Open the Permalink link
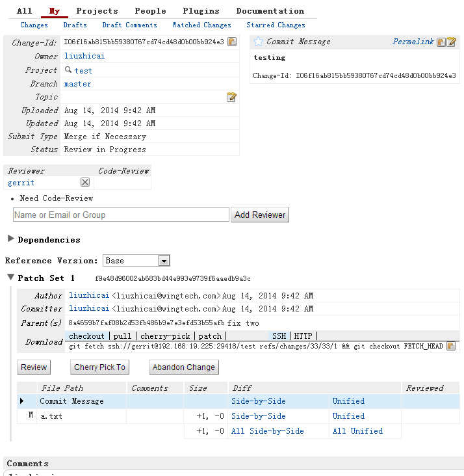This screenshot has height=476, width=464. [x=413, y=42]
